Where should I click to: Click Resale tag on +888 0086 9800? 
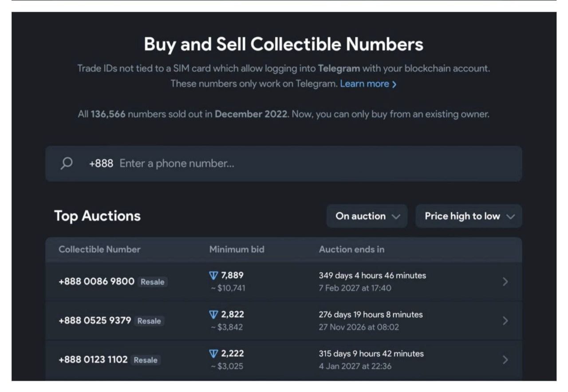152,282
